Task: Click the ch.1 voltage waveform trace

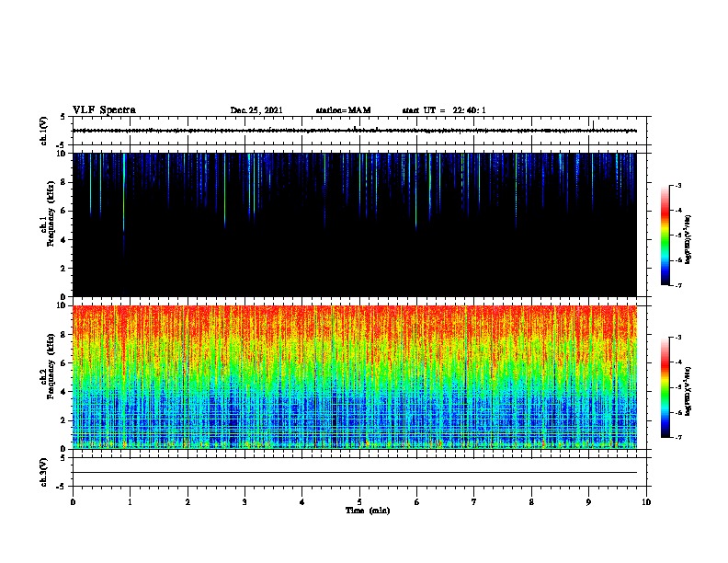Action: [355, 131]
